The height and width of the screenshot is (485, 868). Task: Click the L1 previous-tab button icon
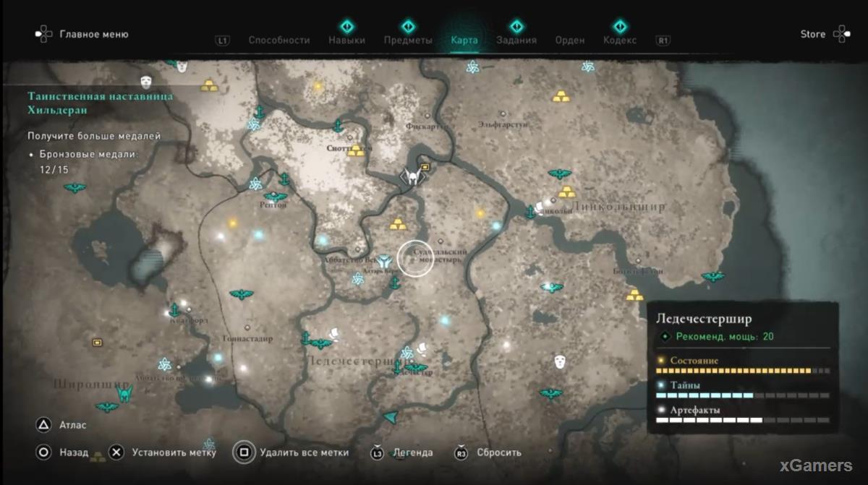(223, 41)
